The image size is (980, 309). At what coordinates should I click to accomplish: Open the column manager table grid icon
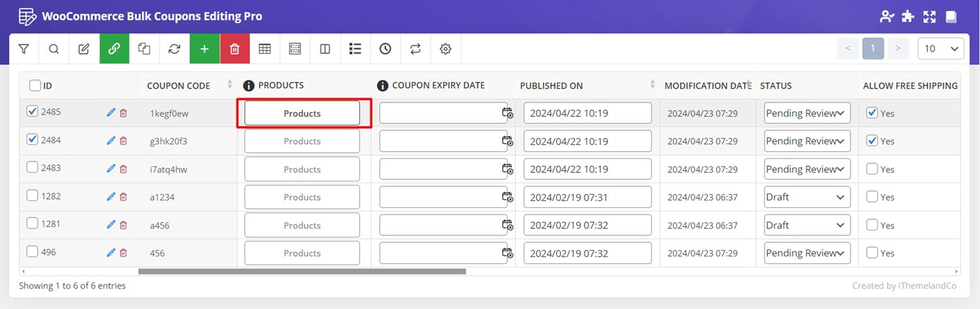click(x=265, y=49)
